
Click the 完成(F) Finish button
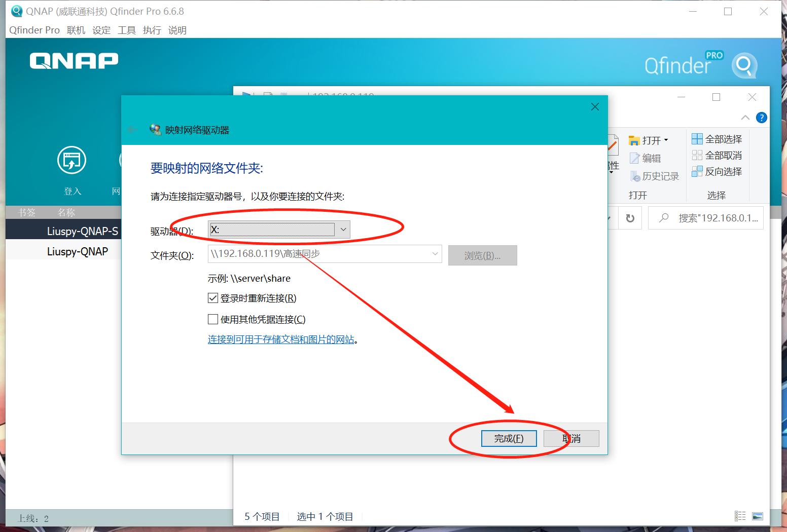coord(509,438)
